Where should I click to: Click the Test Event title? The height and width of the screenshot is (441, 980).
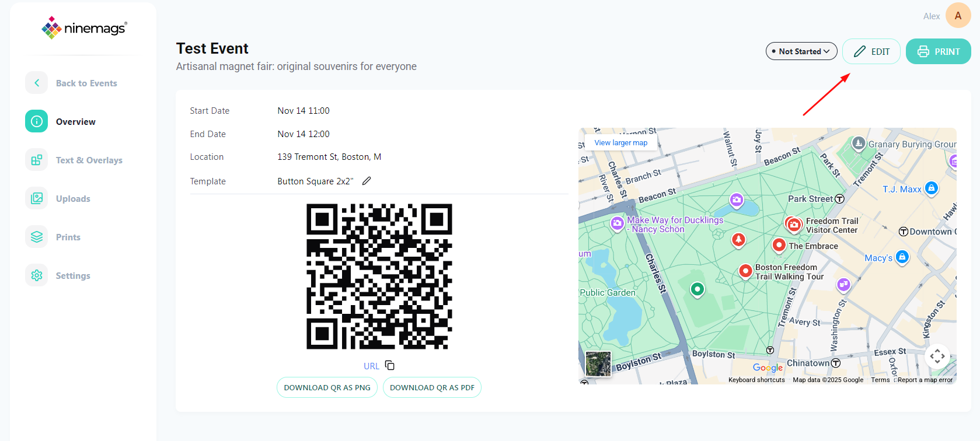(x=212, y=48)
